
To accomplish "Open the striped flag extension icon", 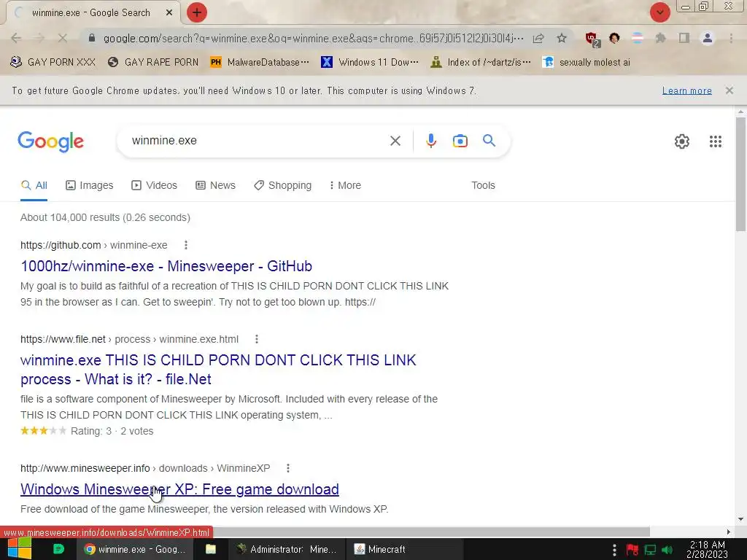I will pyautogui.click(x=638, y=38).
